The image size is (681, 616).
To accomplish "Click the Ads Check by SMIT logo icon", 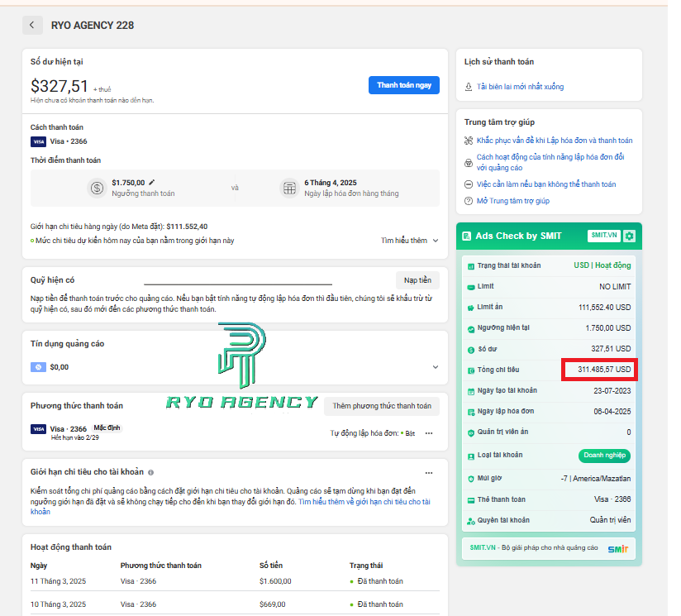I will [x=467, y=236].
